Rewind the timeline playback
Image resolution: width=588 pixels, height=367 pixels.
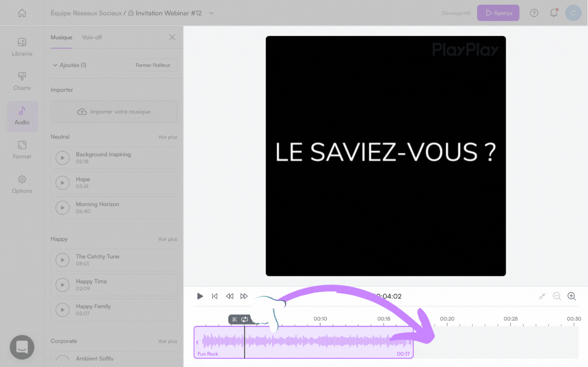[x=229, y=296]
